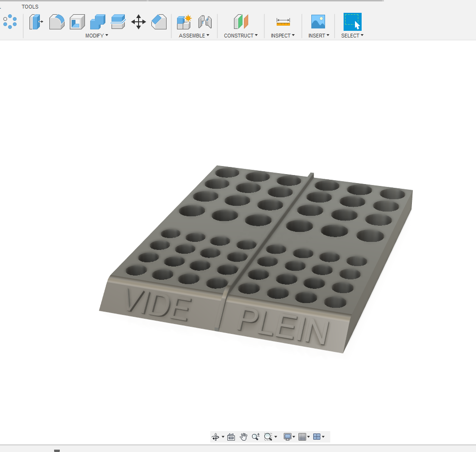Viewport: 476px width, 452px height.
Task: Activate the Fillet tool
Action: click(x=57, y=22)
